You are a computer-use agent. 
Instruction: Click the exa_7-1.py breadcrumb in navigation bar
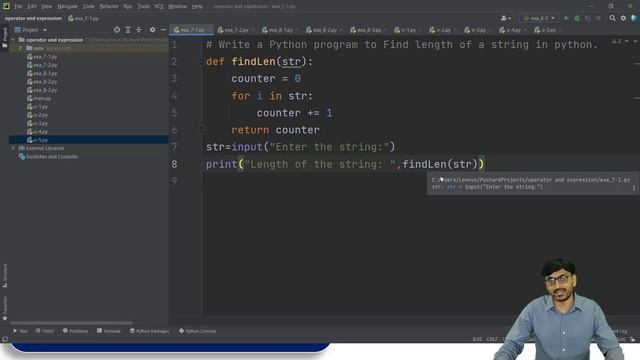click(x=83, y=18)
